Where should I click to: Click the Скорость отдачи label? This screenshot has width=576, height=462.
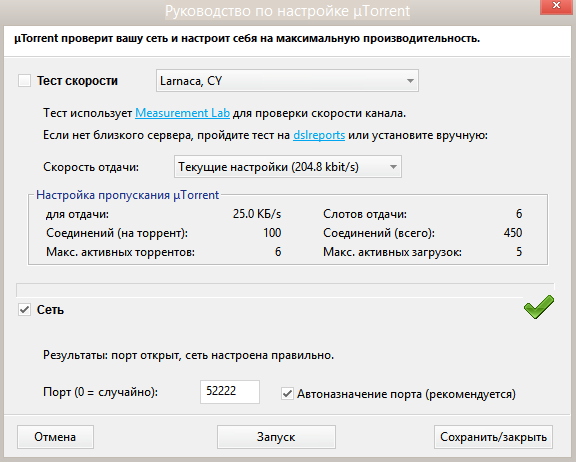(91, 167)
